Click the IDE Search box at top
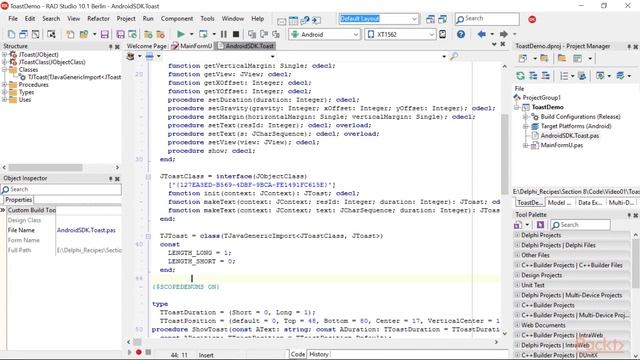This screenshot has width=640, height=360. click(x=487, y=19)
